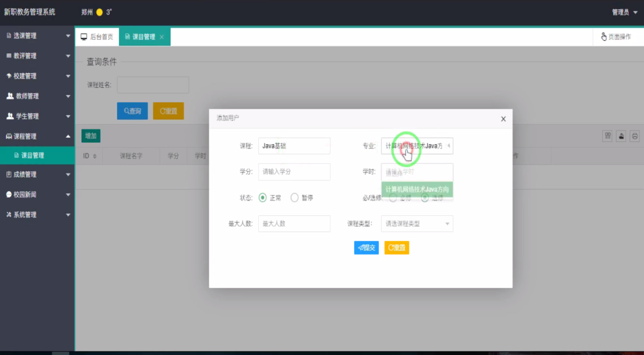Image resolution: width=644 pixels, height=355 pixels.
Task: Click the 学分 column header
Action: (173, 156)
